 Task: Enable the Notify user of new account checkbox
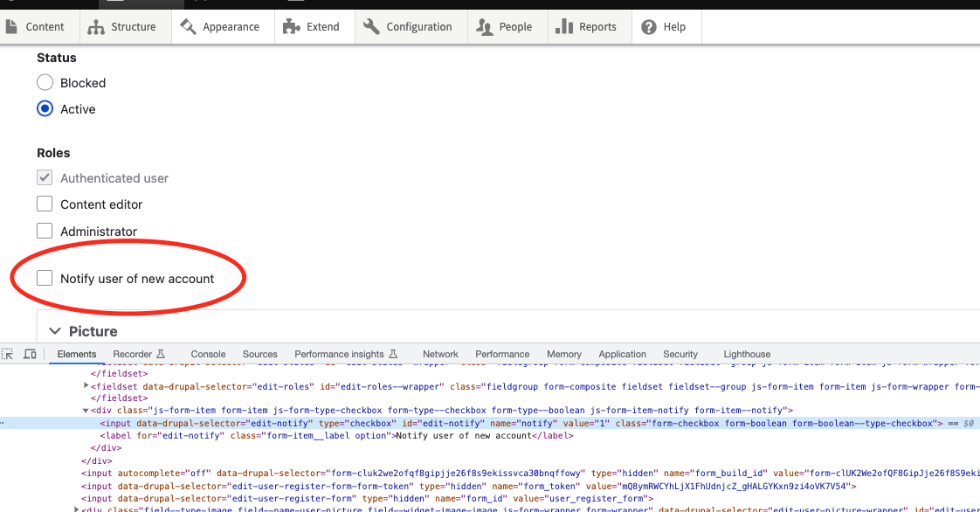(44, 277)
